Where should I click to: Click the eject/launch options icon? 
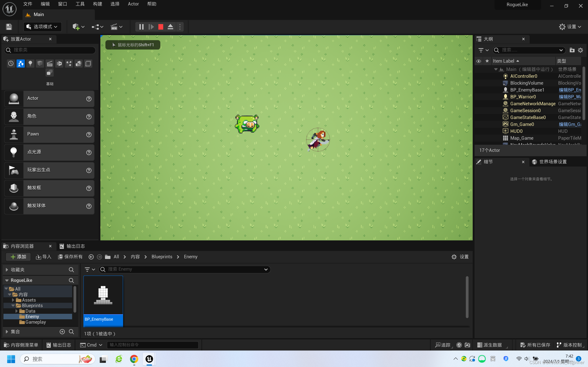[x=170, y=27]
